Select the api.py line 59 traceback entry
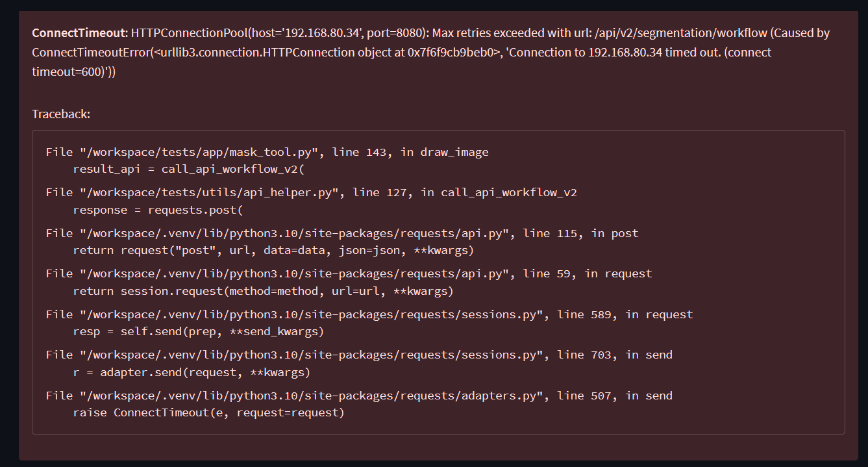 point(349,273)
